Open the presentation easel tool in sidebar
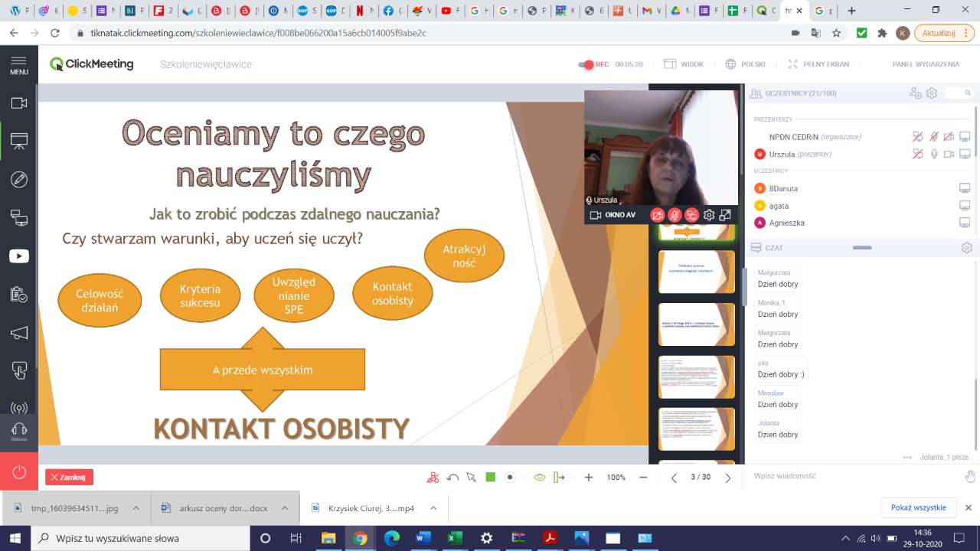 [19, 142]
